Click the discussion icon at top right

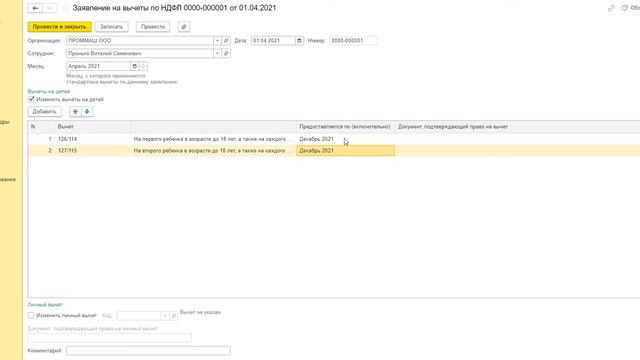(x=624, y=8)
